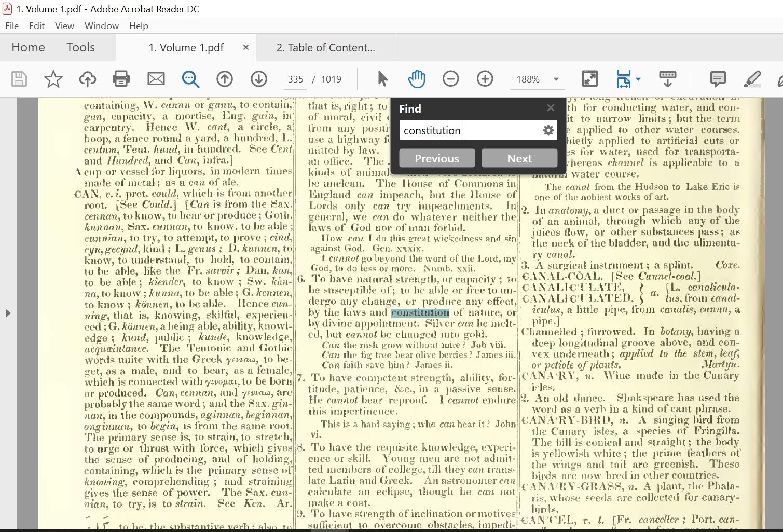Toggle full screen mode
783x532 pixels.
coord(589,79)
